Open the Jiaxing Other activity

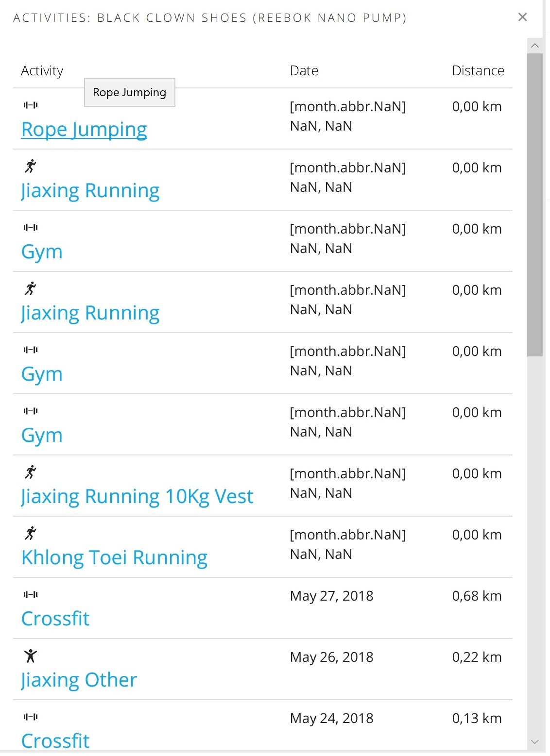[79, 680]
